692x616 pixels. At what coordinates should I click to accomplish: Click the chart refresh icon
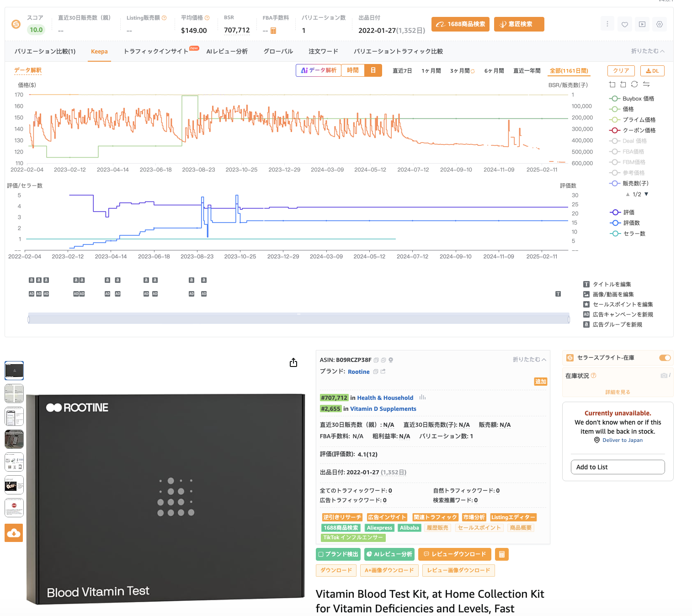(x=634, y=85)
